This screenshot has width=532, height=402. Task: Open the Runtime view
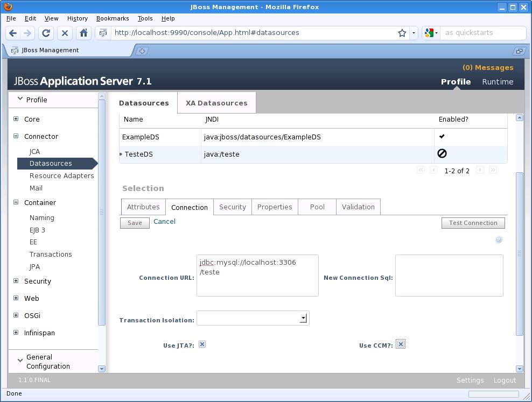point(498,82)
